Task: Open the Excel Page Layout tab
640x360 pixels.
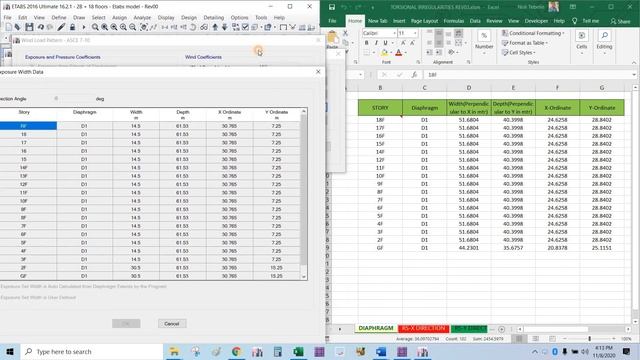Action: 424,21
